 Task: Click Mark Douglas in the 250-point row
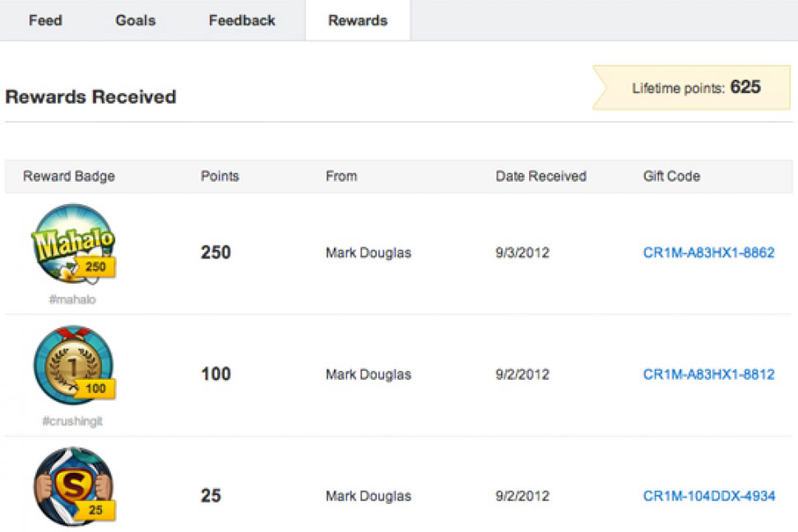(x=369, y=252)
